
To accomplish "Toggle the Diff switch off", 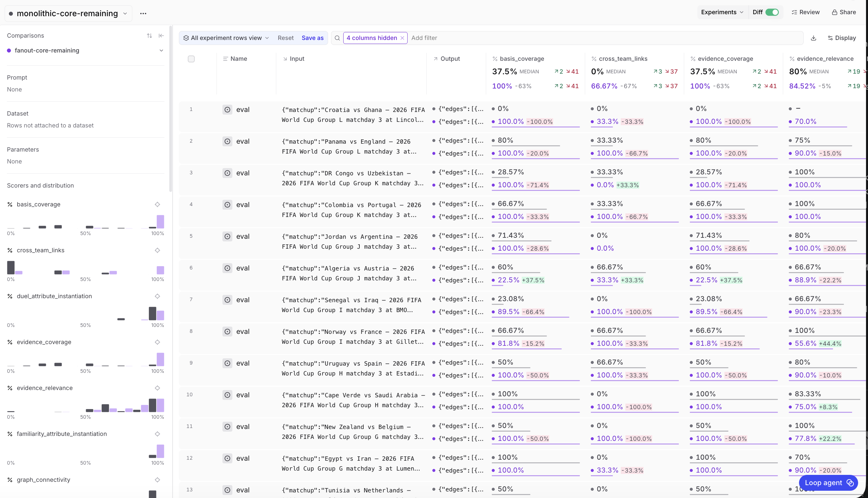I will [772, 12].
